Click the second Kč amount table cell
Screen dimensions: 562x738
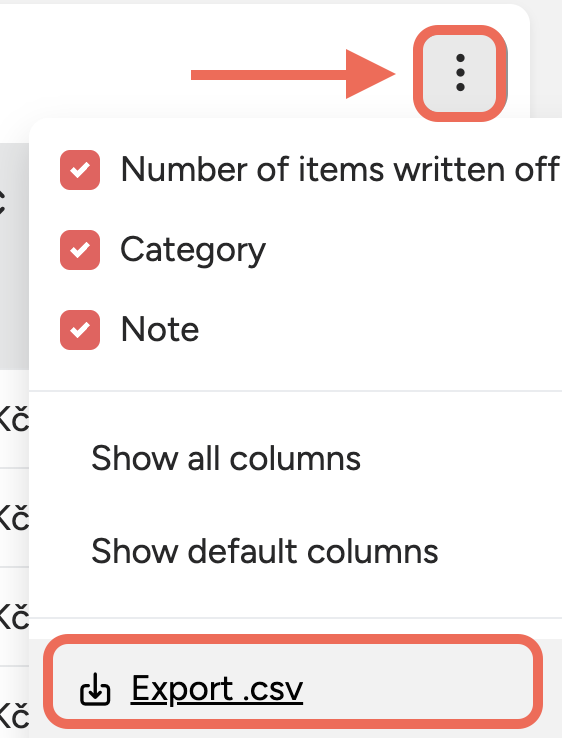coord(14,518)
